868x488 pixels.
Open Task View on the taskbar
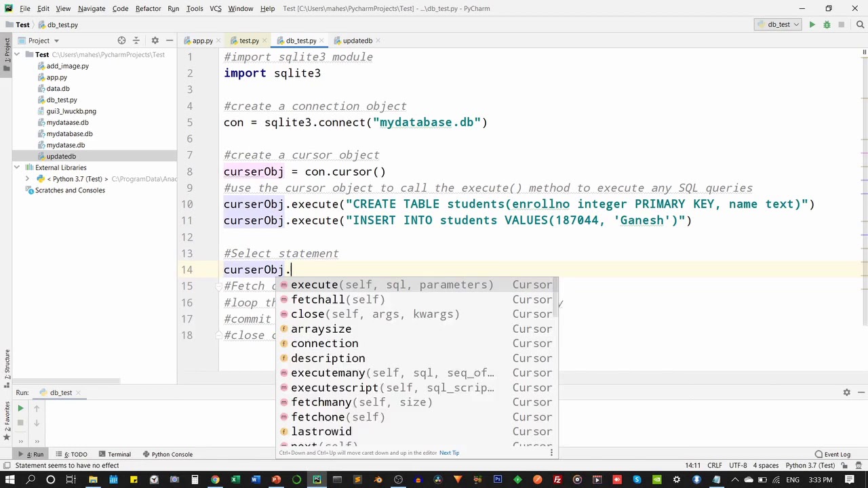71,480
